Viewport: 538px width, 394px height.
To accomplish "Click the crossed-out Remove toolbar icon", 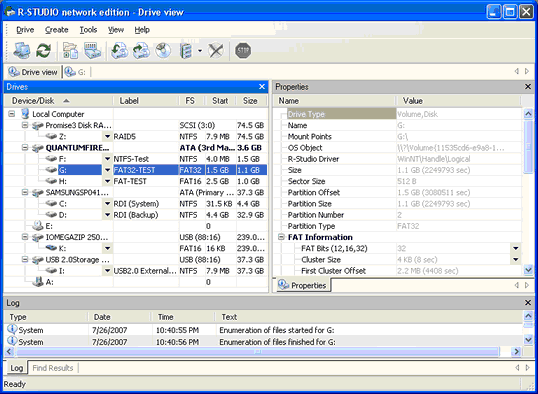I will 216,51.
